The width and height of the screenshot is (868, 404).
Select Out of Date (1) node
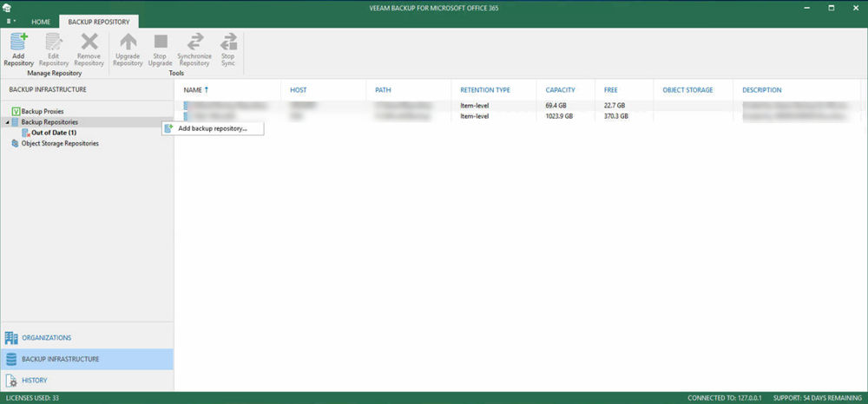(54, 133)
